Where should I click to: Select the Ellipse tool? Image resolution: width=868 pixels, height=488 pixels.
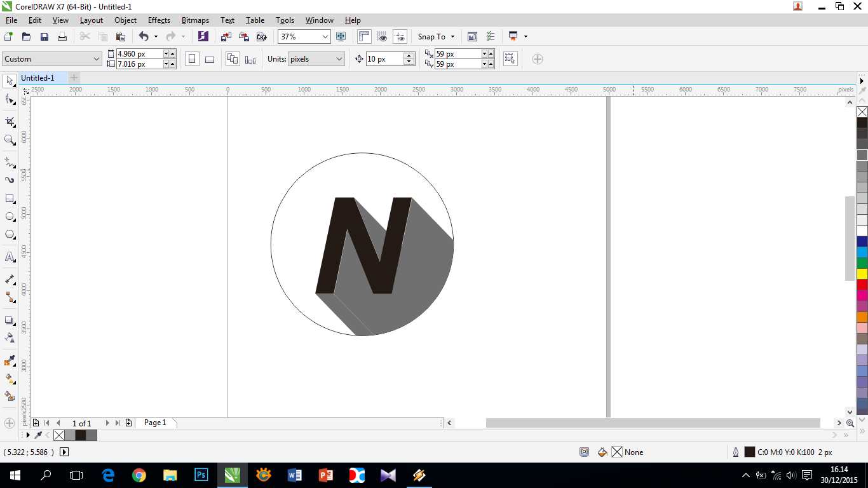(10, 217)
